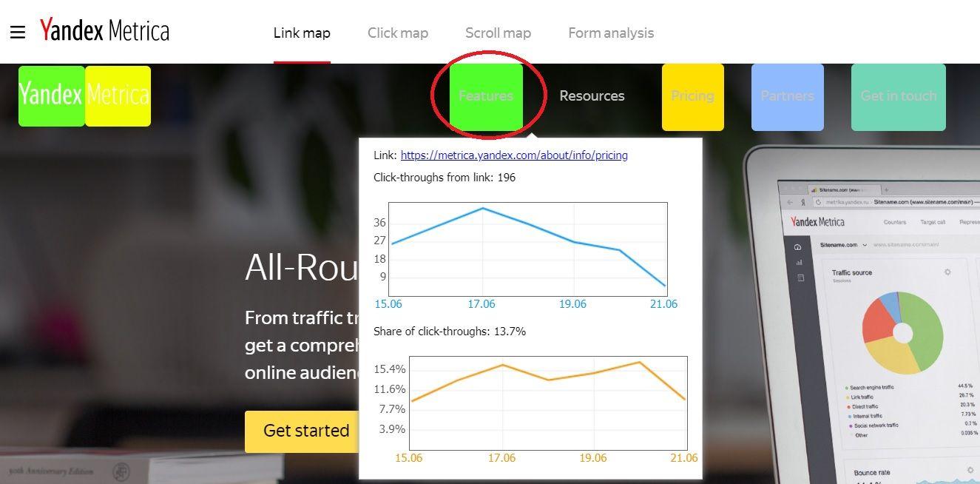
Task: Open the Resources nav link
Action: tap(592, 95)
